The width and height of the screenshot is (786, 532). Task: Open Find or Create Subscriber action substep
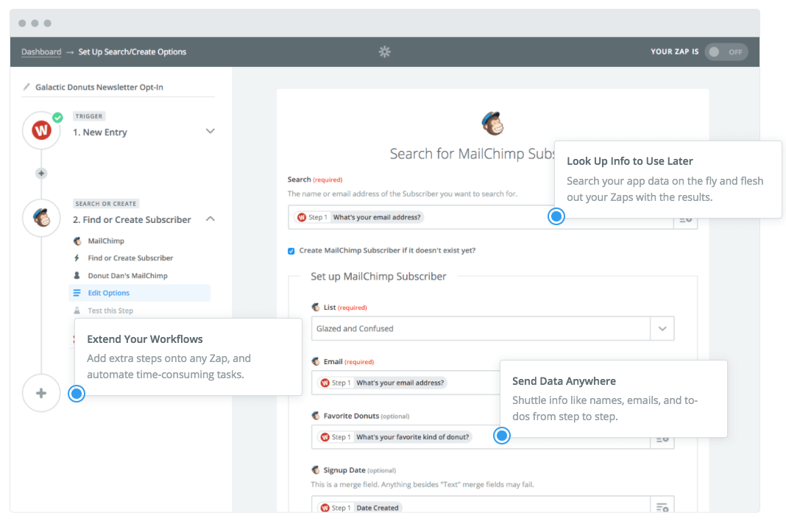(x=130, y=258)
